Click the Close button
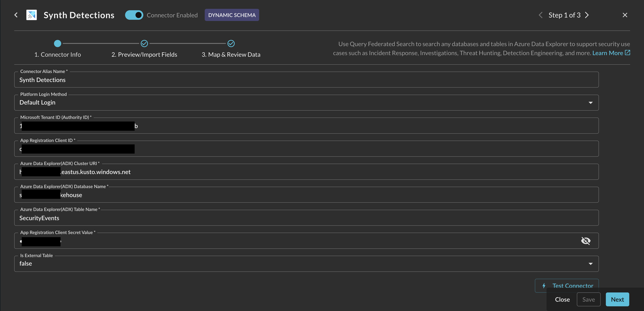Viewport: 644px width, 311px height. click(562, 300)
